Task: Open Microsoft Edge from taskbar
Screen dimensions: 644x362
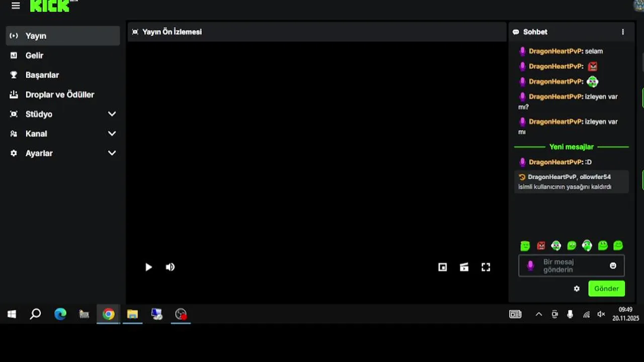Action: [60, 314]
